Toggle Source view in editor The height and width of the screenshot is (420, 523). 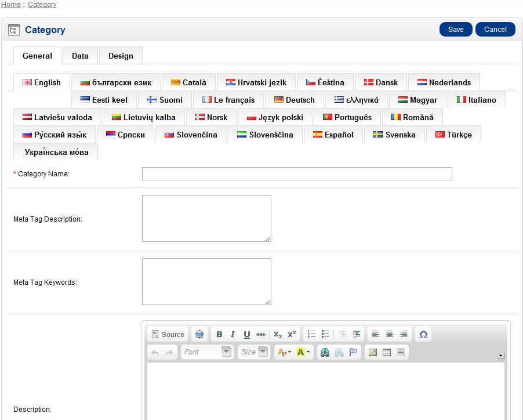click(168, 334)
